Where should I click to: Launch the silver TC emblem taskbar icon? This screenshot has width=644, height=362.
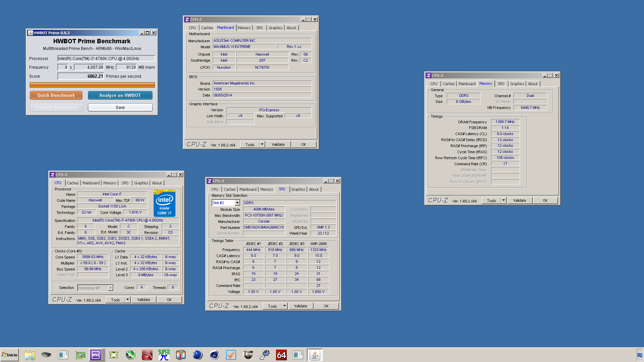tap(248, 355)
